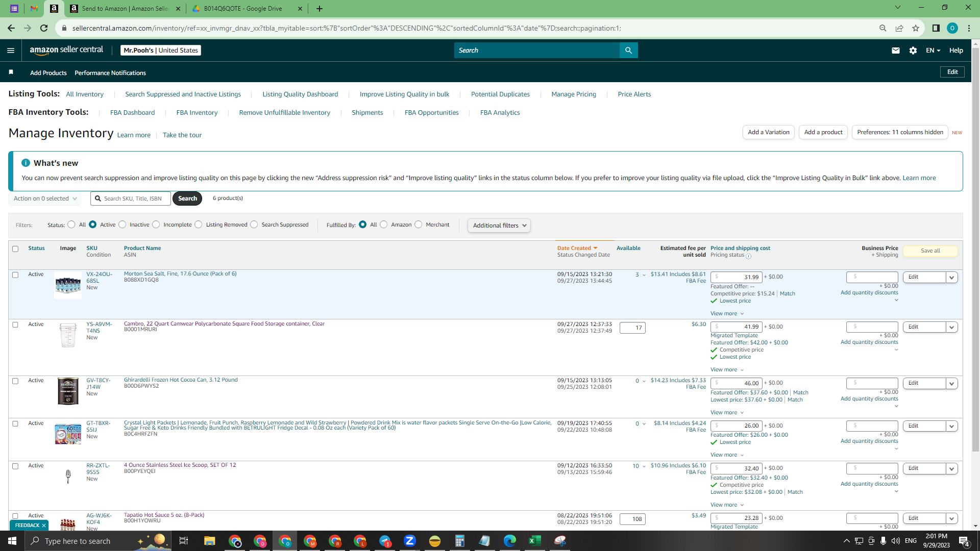Image resolution: width=980 pixels, height=551 pixels.
Task: Expand View more under Ice Scoop pricing
Action: [727, 505]
